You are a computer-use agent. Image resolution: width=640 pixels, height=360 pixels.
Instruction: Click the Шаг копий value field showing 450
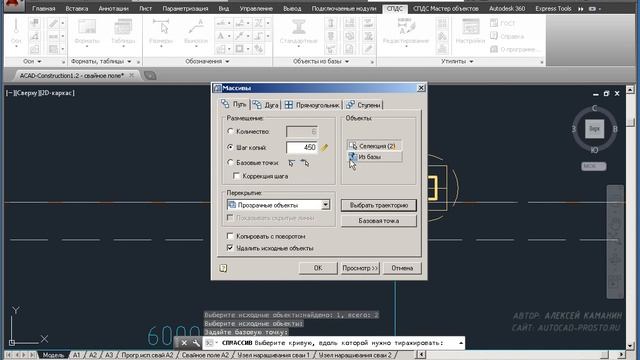[302, 147]
